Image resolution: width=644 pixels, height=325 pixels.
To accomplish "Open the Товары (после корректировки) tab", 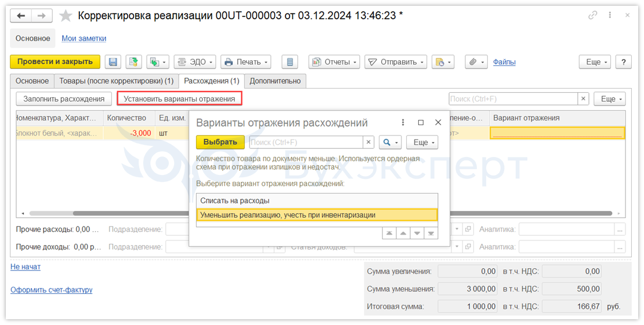I will point(116,81).
